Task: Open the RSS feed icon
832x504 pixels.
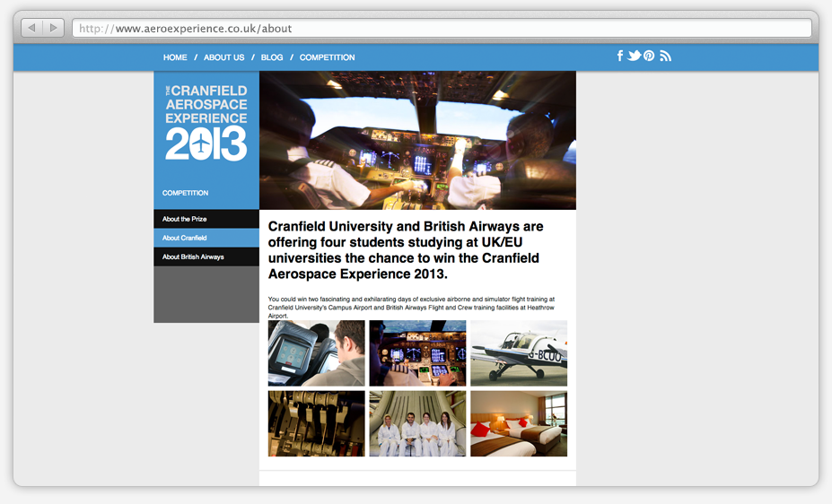Action: [x=665, y=56]
